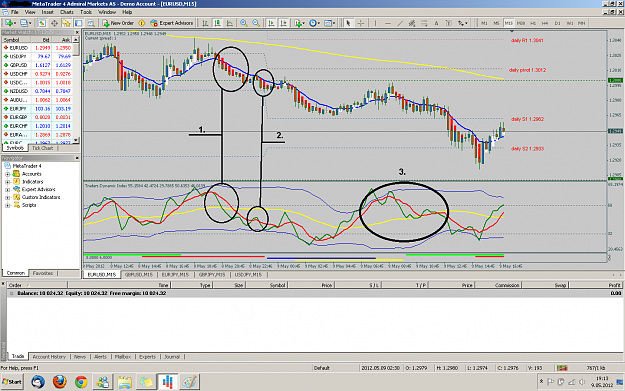
Task: Toggle the Market Watch window icon
Action: [x=42, y=23]
